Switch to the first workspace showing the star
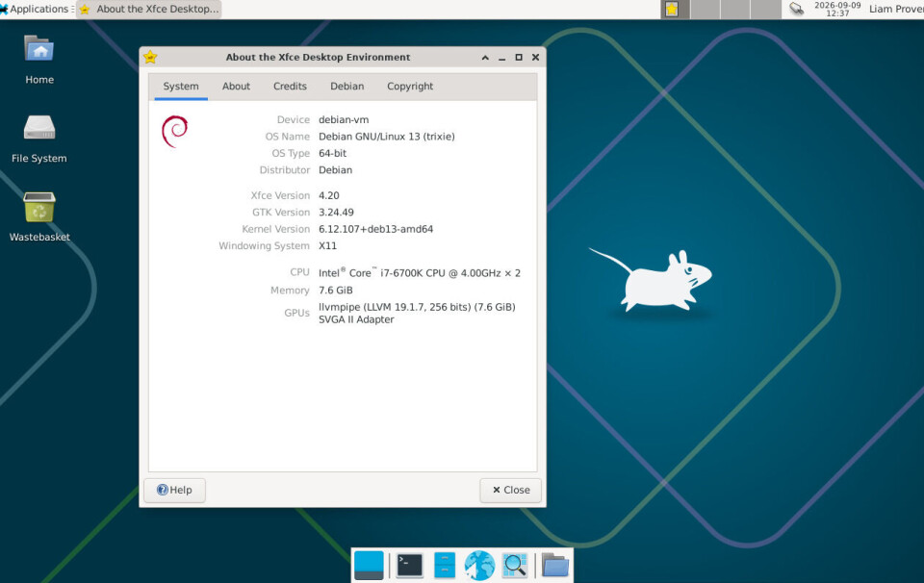 pyautogui.click(x=675, y=9)
